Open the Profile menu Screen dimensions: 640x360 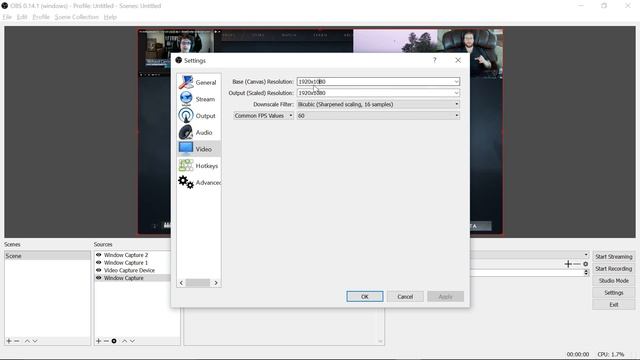(41, 17)
